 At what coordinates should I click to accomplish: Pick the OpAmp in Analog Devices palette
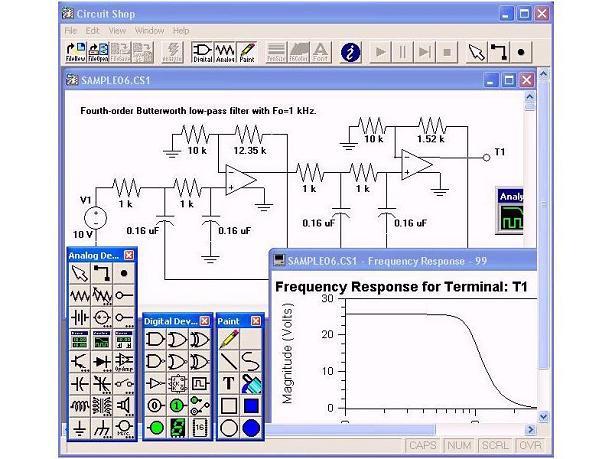click(124, 362)
